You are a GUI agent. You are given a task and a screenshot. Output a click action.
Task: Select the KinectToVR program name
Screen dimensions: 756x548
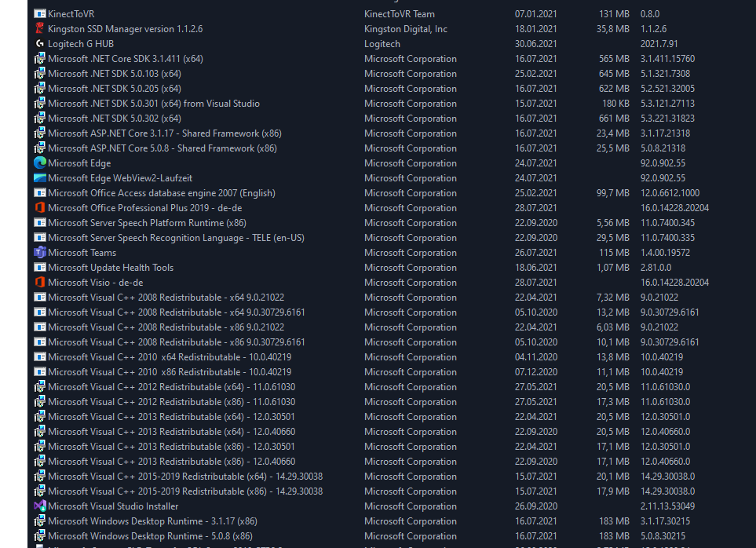point(71,14)
